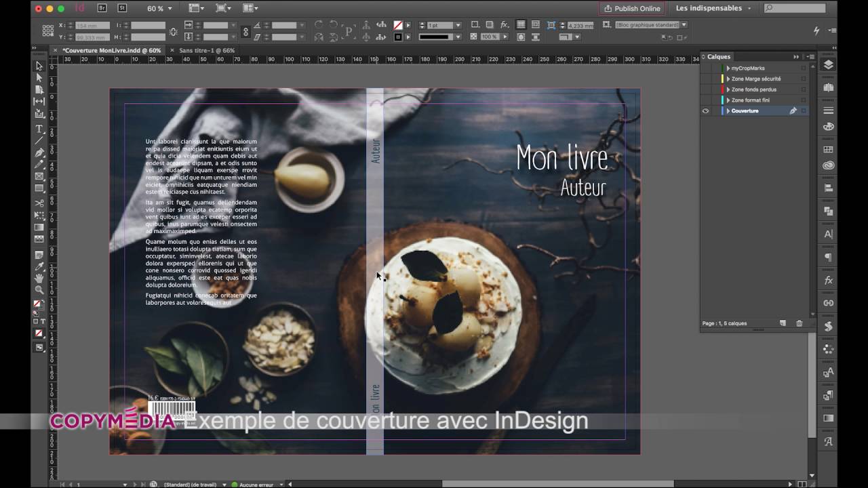Open Adobe Stock via St icon
Viewport: 868px width, 488px height.
121,8
